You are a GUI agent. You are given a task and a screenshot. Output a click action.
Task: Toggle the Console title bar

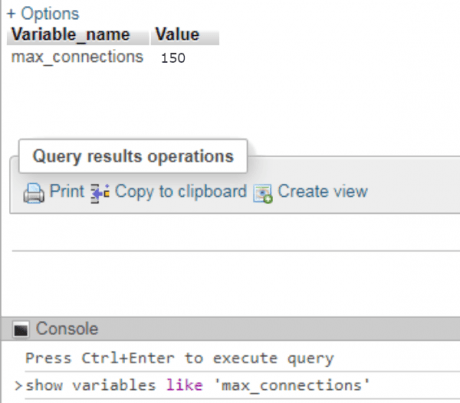[231, 329]
